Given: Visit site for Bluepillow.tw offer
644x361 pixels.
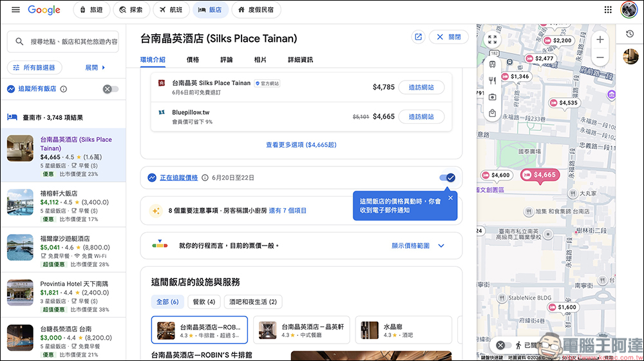Looking at the screenshot, I should tap(421, 117).
